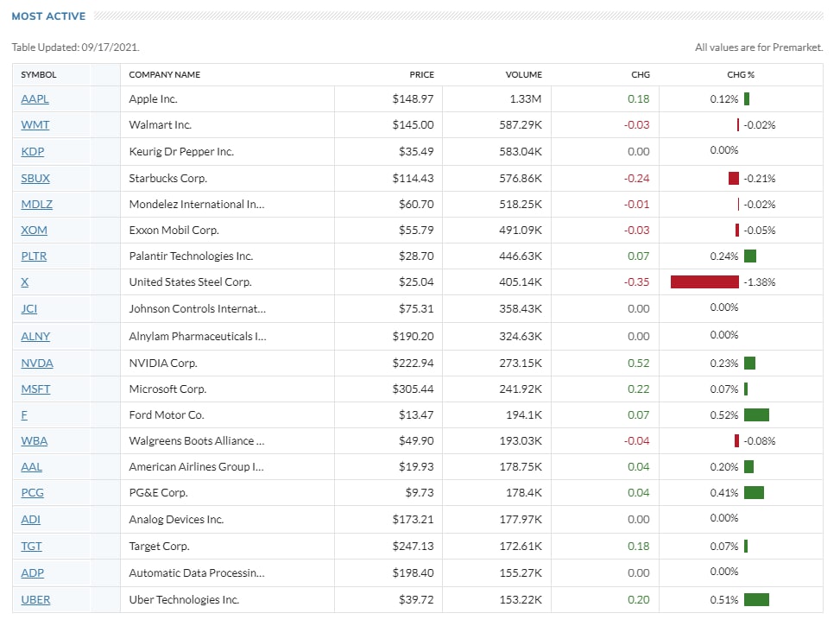Viewport: 840px width, 626px height.
Task: Select the Palantir Technologies Inc. name
Action: point(192,256)
